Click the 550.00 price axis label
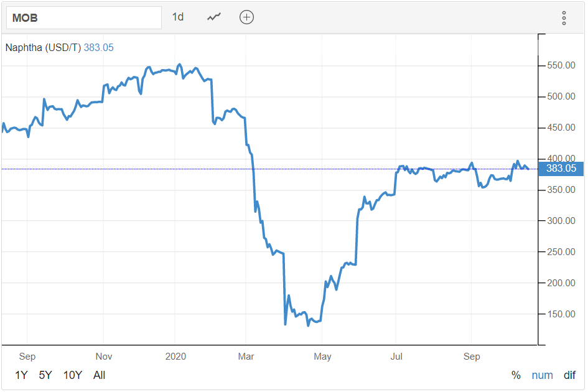The width and height of the screenshot is (588, 392). tap(561, 65)
